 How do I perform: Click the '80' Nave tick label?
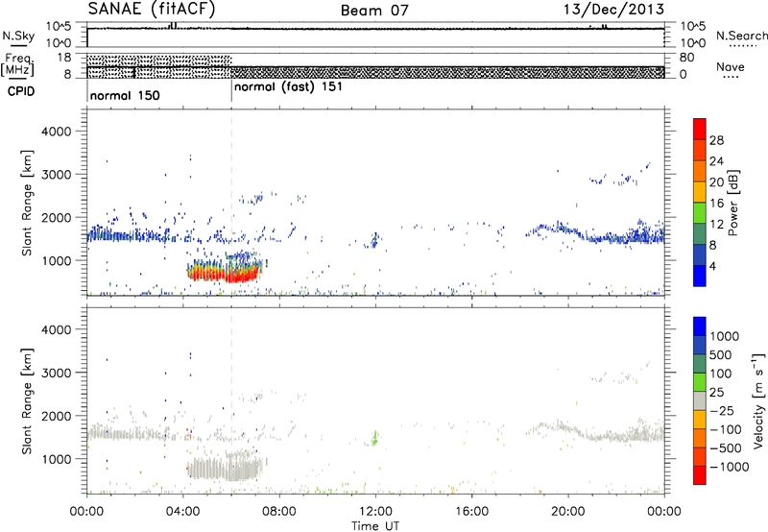click(686, 58)
